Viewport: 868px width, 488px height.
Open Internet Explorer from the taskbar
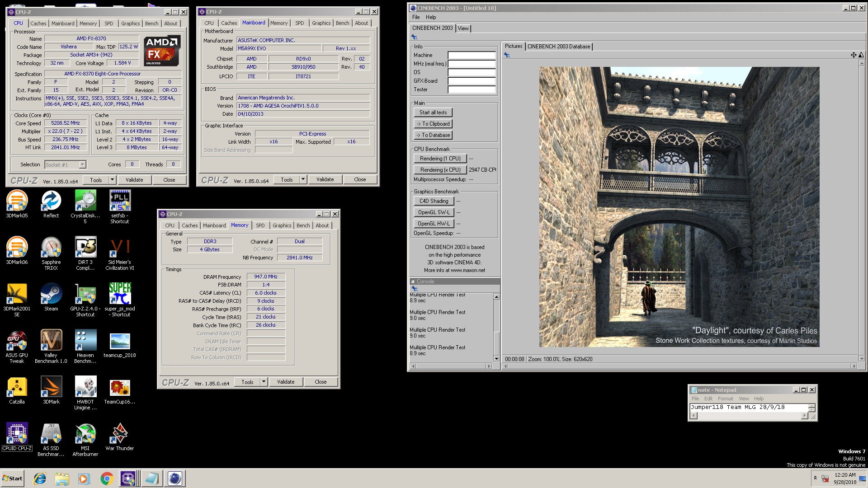pos(40,478)
